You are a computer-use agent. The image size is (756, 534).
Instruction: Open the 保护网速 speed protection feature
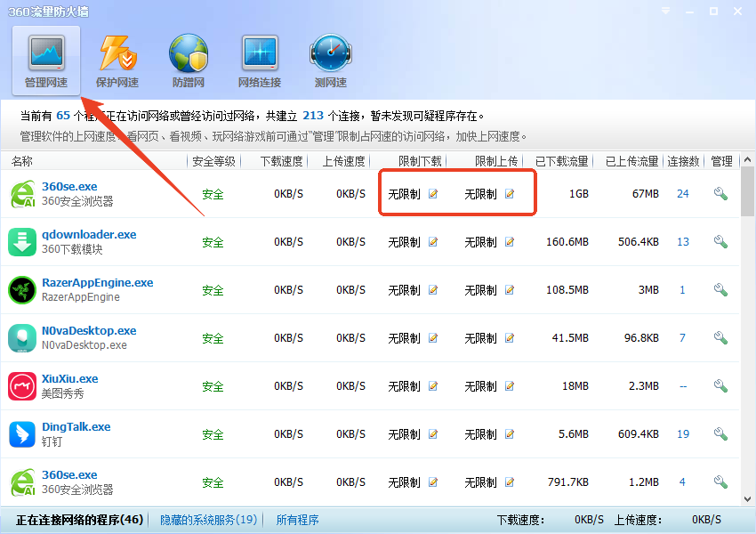117,60
